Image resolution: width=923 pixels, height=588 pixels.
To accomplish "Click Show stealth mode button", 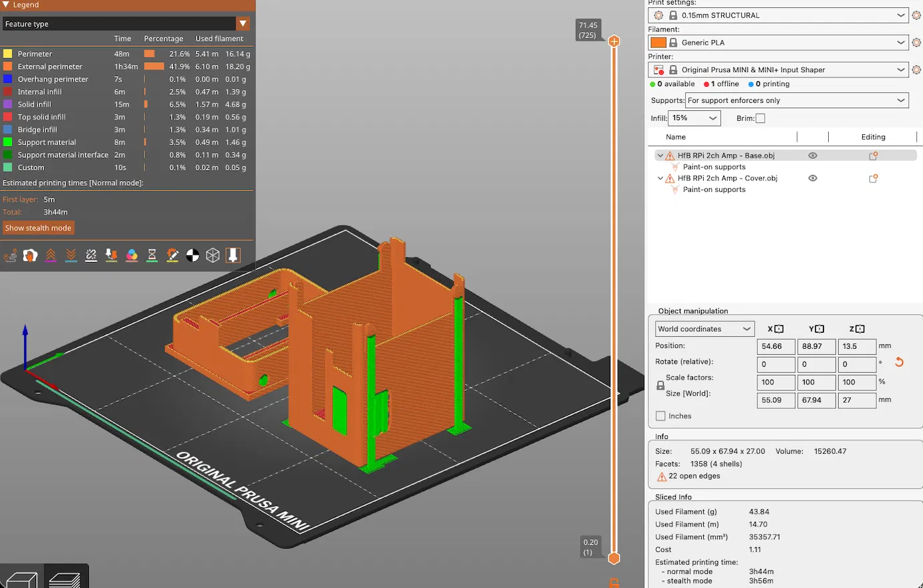I will click(x=38, y=228).
